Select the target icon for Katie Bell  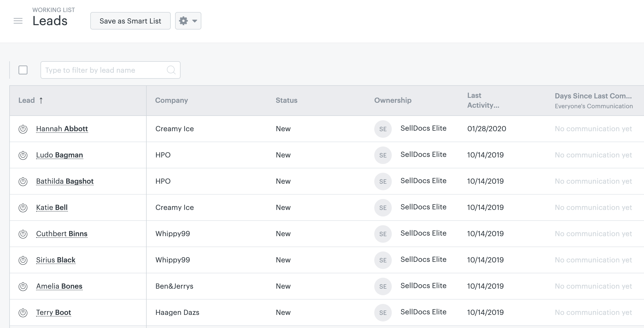coord(23,207)
